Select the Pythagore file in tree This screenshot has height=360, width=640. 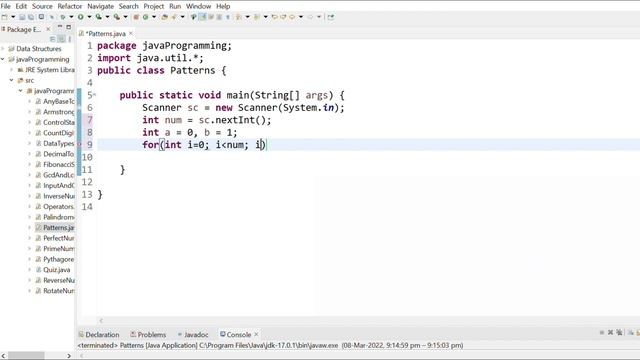coord(55,259)
